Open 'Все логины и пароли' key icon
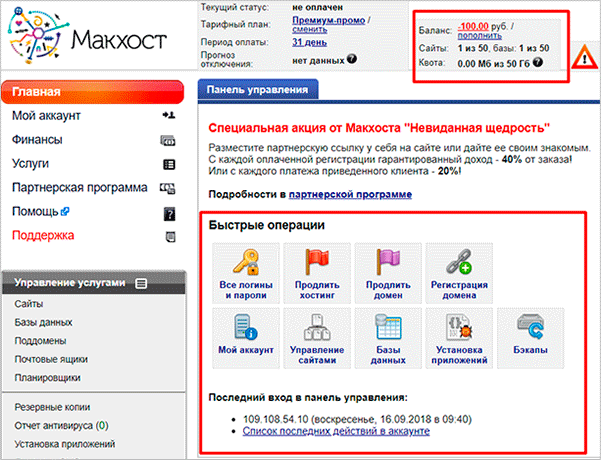Image resolution: width=601 pixels, height=460 pixels. [246, 261]
